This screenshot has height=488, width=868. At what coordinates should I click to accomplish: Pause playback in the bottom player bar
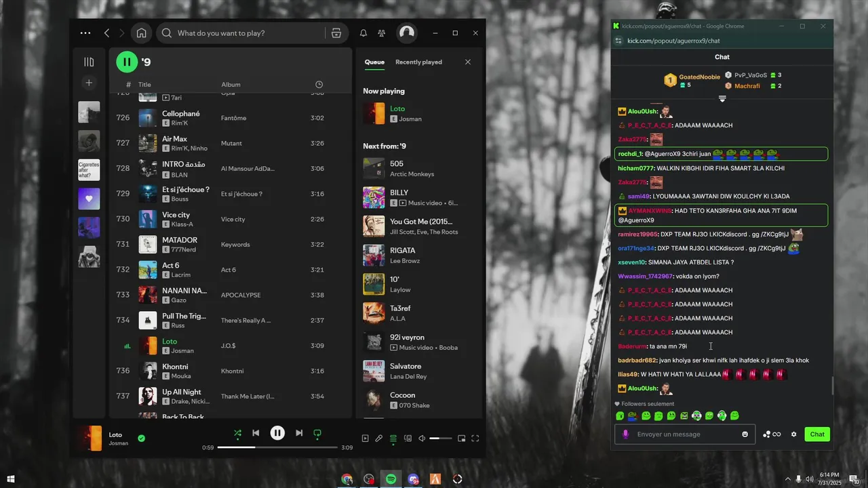click(277, 433)
